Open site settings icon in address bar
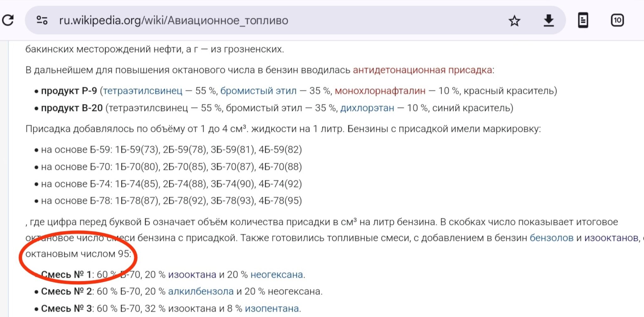This screenshot has width=644, height=317. click(42, 20)
